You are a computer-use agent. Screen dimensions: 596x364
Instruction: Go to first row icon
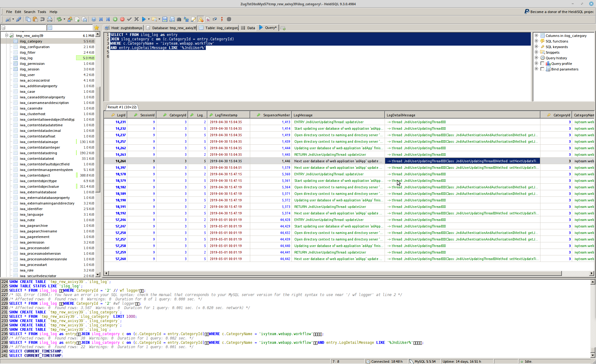tap(101, 19)
